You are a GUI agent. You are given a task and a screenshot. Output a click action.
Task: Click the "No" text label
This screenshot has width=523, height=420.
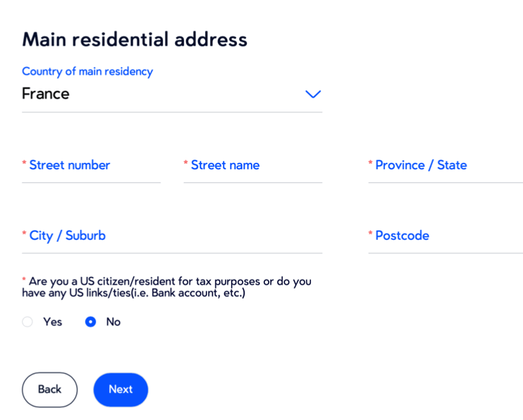coord(113,322)
